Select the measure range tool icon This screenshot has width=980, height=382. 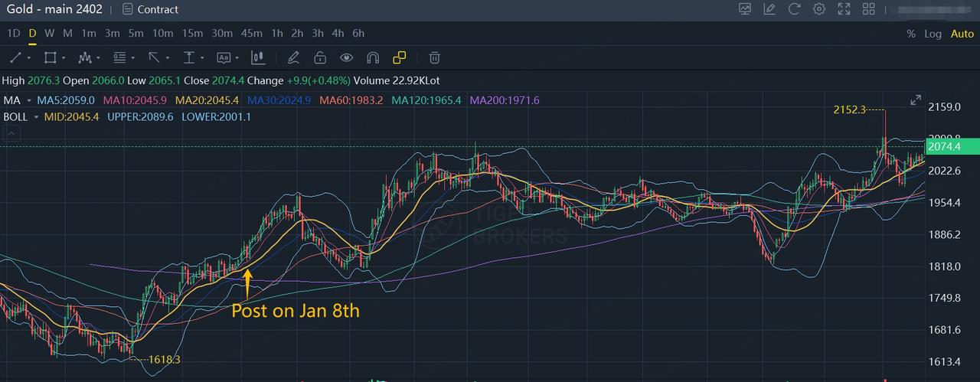(x=189, y=57)
